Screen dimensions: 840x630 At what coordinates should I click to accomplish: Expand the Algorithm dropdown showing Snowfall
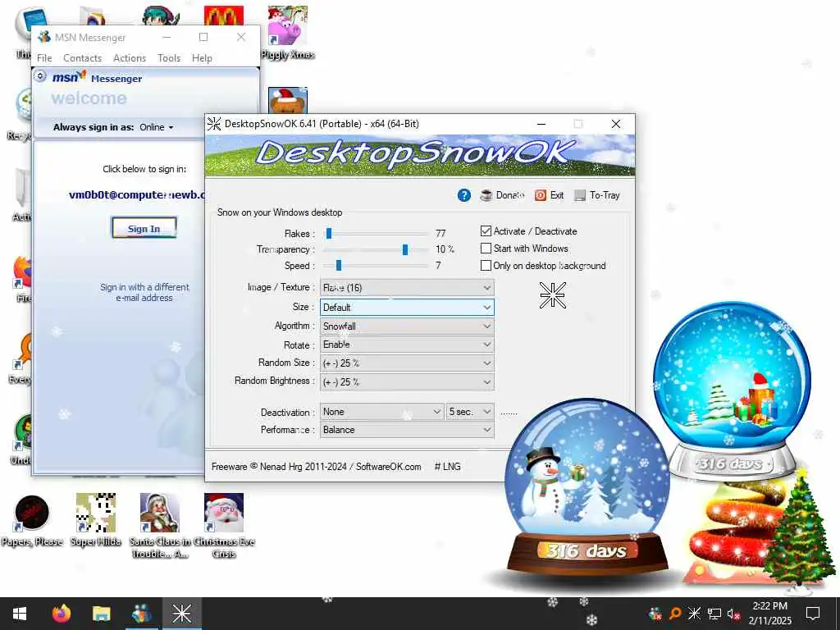pyautogui.click(x=407, y=326)
